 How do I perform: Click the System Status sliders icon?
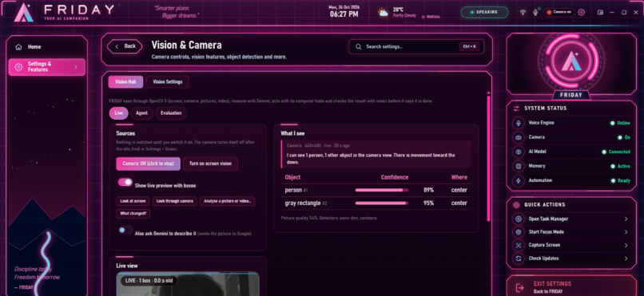click(516, 109)
